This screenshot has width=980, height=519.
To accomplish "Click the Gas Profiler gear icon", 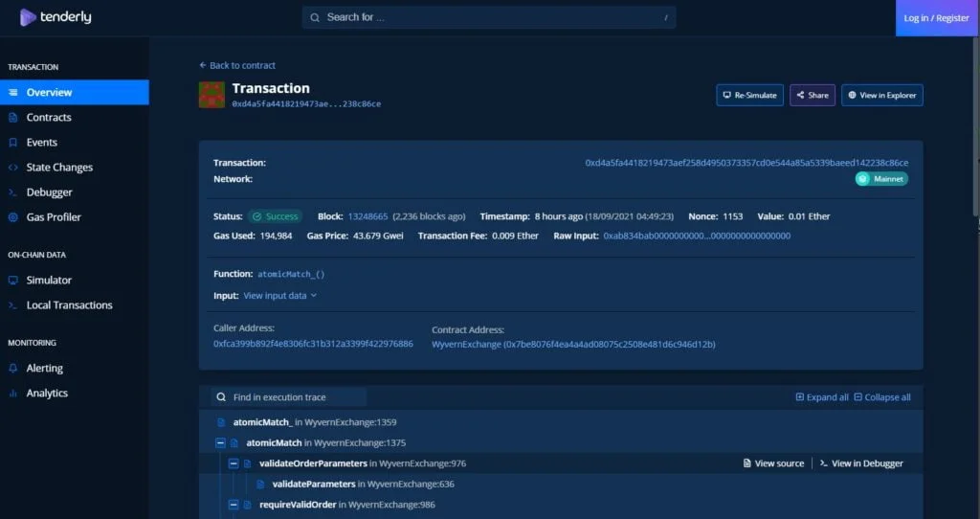I will pos(13,217).
